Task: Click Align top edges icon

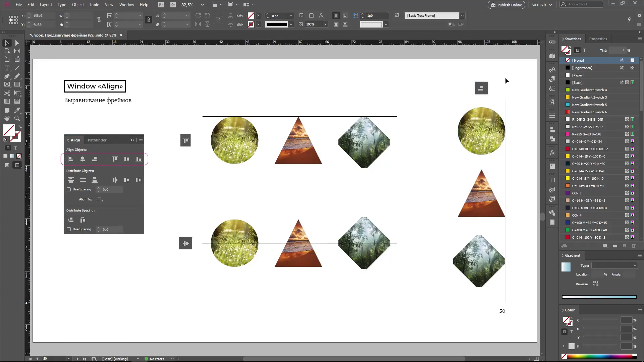Action: (115, 159)
